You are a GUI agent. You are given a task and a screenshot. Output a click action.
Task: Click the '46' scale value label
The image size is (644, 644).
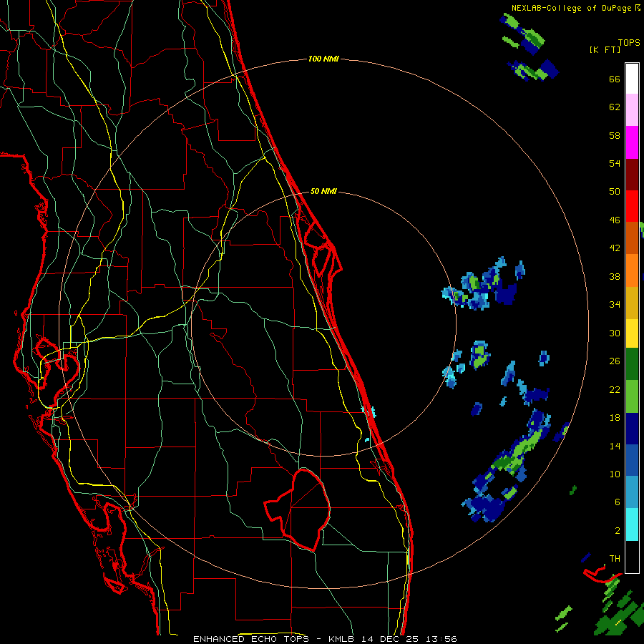(x=615, y=220)
